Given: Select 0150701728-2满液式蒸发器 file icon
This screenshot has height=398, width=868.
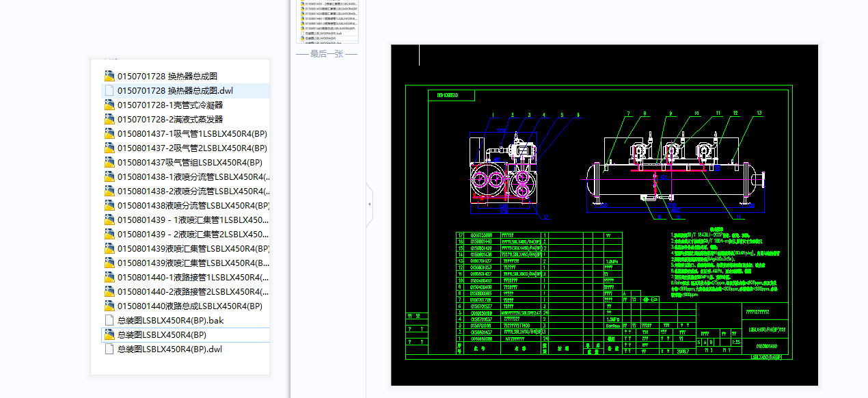Looking at the screenshot, I should tap(109, 119).
